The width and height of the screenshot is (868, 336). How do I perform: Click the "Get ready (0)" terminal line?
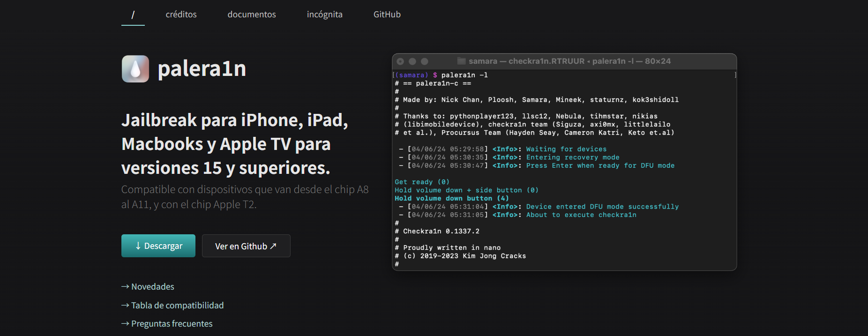(x=422, y=182)
